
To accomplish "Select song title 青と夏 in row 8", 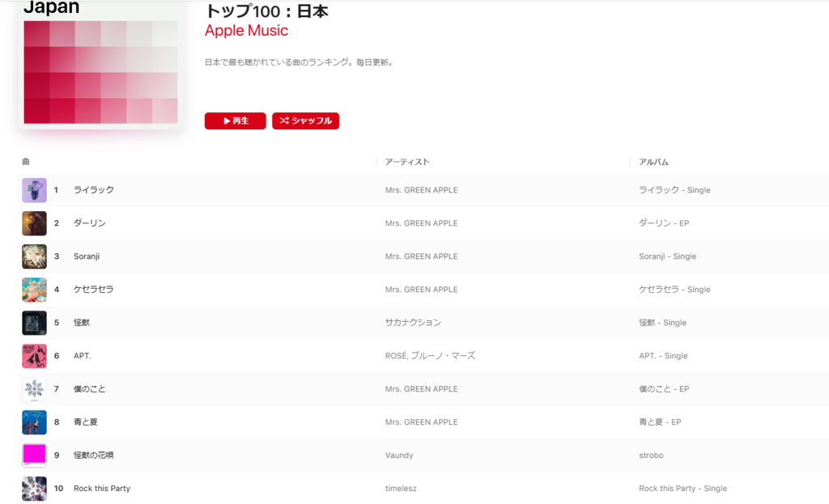I will click(x=86, y=422).
